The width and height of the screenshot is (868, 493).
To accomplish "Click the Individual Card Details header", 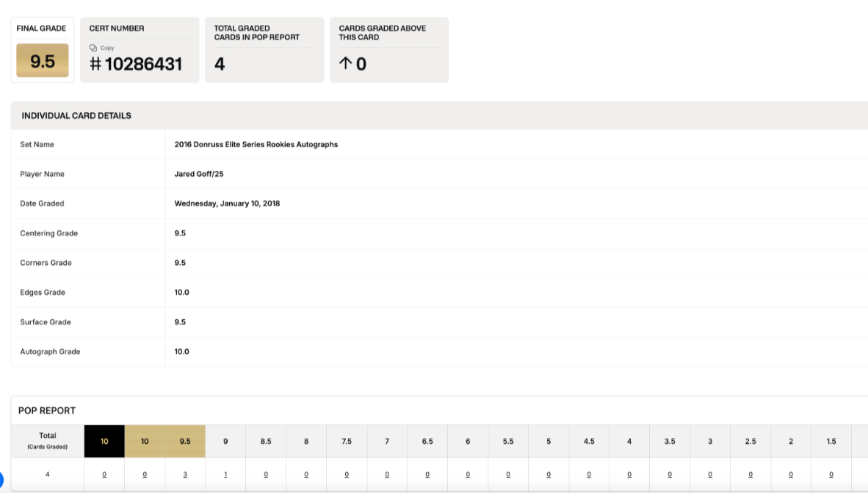I will click(x=76, y=116).
